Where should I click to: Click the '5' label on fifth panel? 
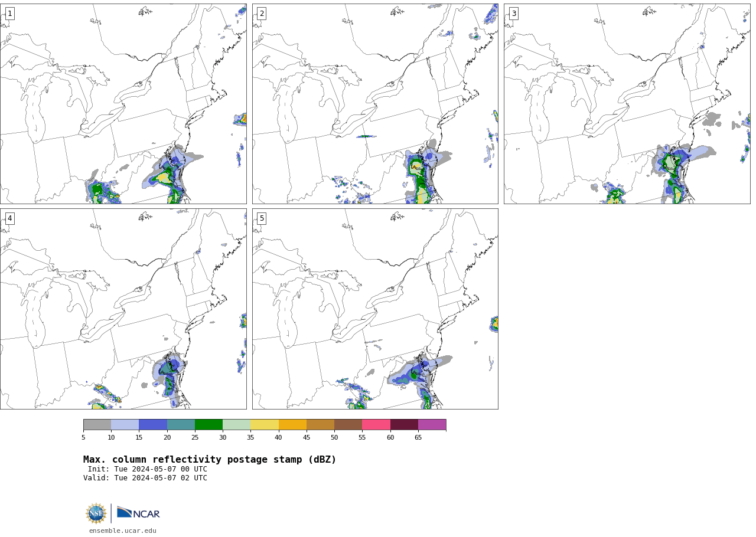click(262, 218)
